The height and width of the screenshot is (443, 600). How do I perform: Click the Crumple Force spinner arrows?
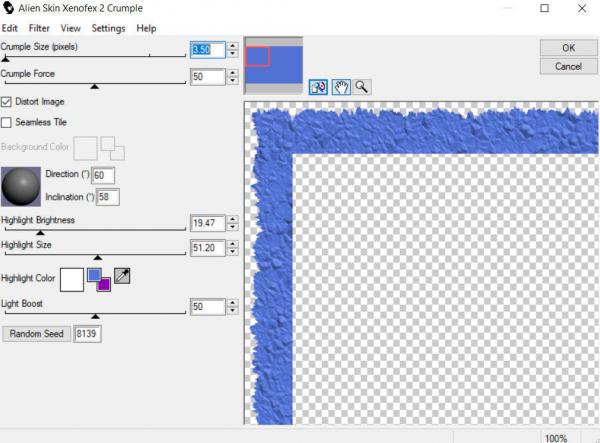click(x=233, y=77)
